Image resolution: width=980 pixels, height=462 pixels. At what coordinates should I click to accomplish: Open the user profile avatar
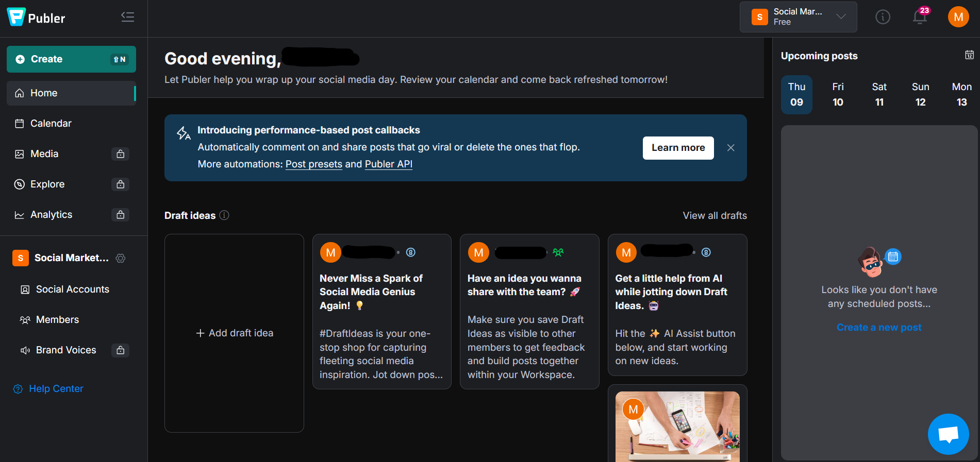coord(958,17)
